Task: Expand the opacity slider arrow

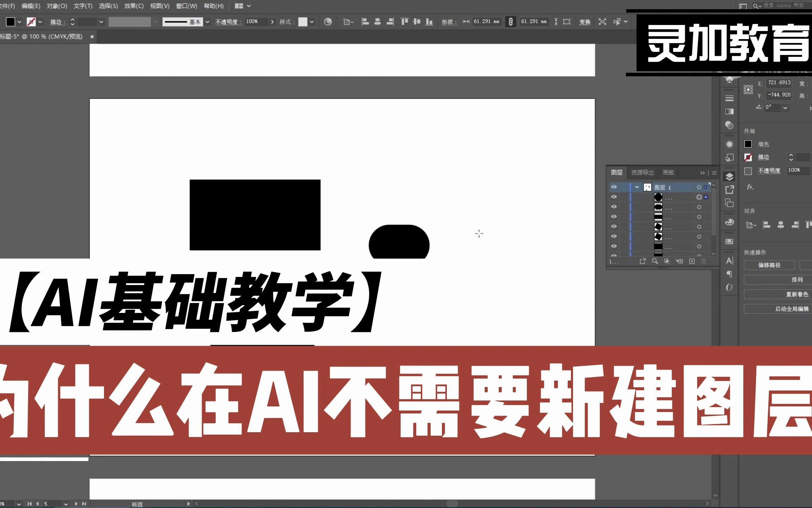Action: coord(272,22)
